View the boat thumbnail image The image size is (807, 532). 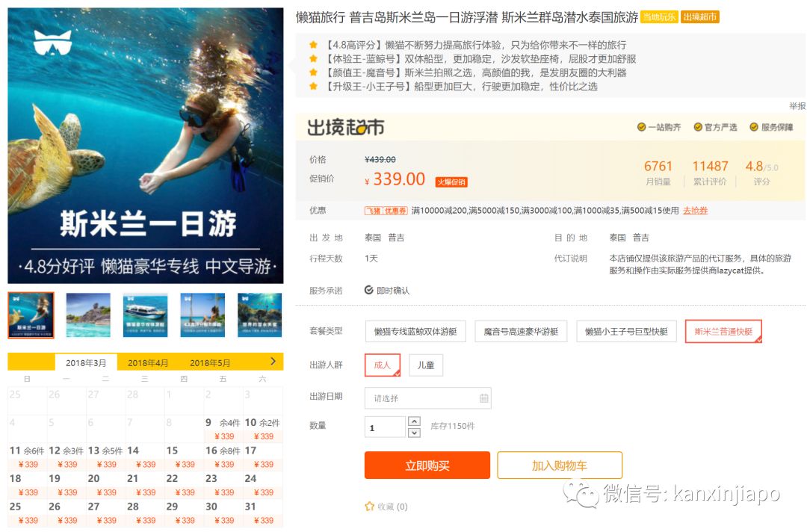point(145,315)
